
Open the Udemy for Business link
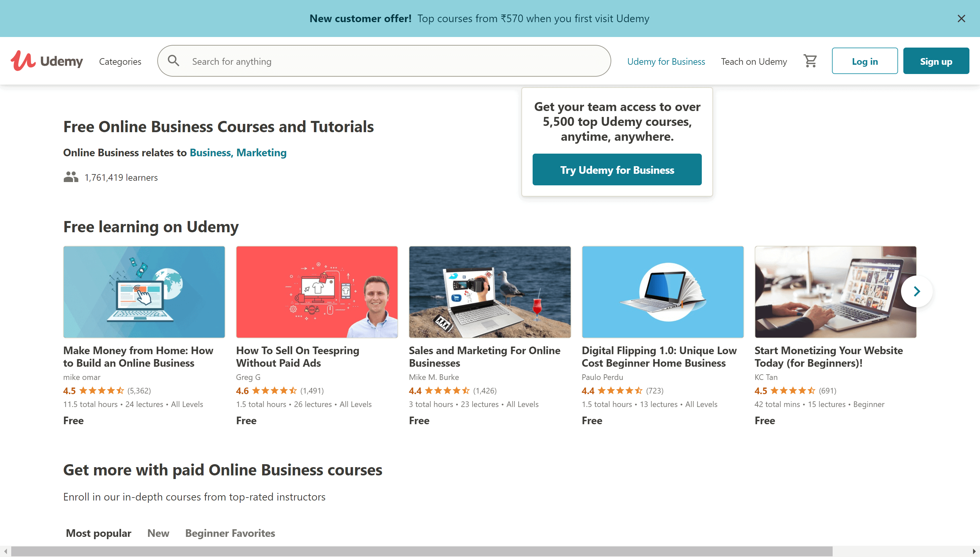[666, 61]
